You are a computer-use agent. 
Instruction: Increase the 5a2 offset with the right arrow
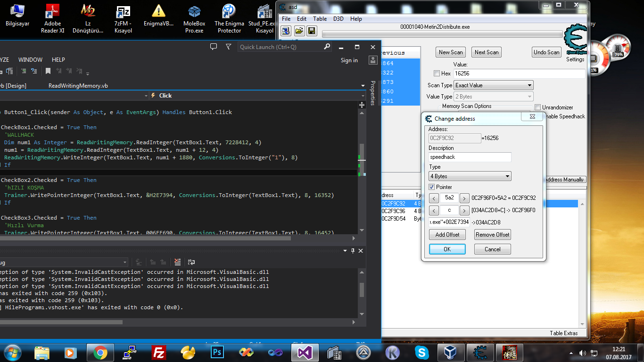click(464, 198)
